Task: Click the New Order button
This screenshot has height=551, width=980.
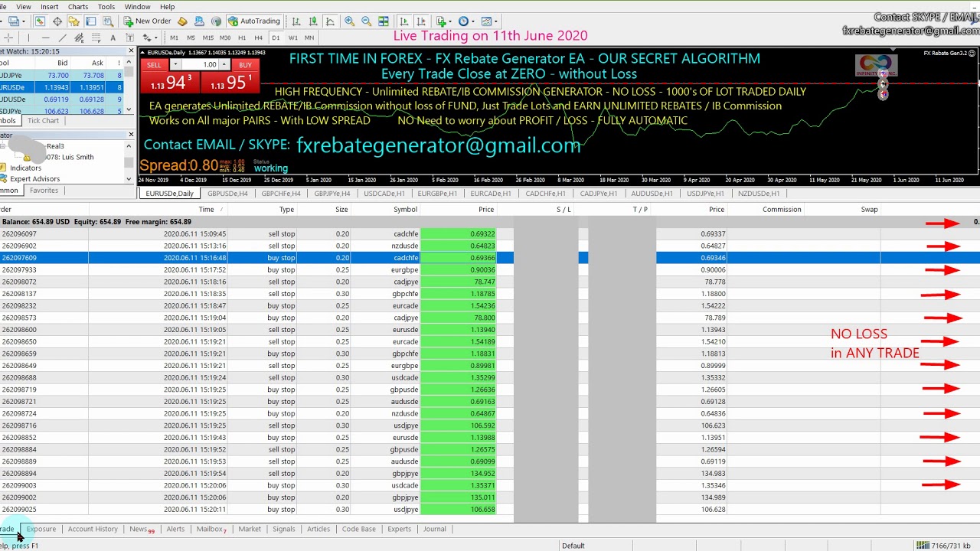Action: click(147, 21)
